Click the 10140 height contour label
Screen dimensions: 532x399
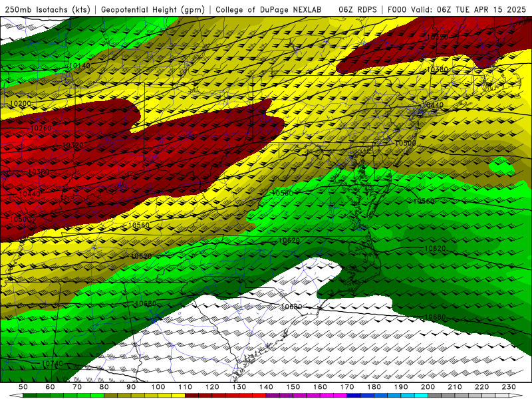[x=80, y=65]
